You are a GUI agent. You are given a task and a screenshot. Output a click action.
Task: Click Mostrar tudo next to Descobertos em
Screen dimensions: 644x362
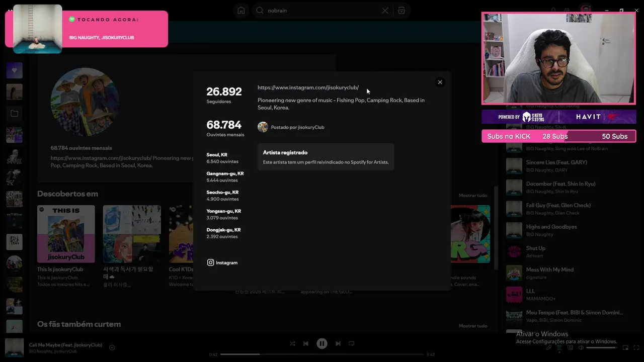point(473,195)
